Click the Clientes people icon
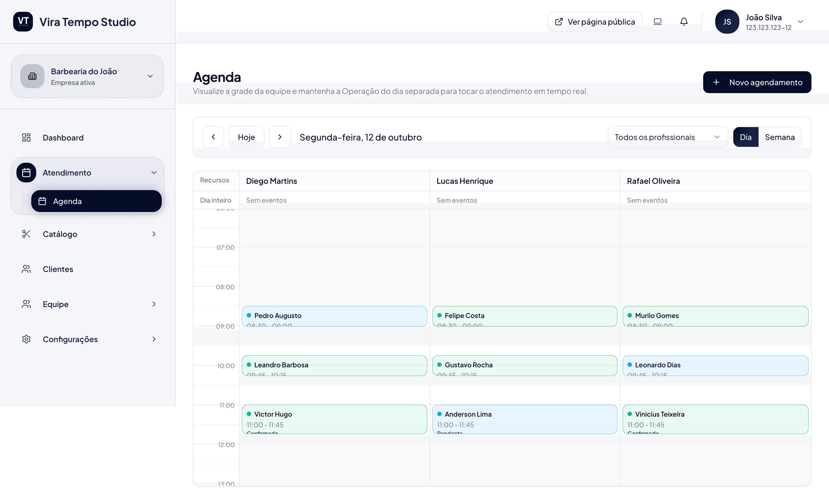The image size is (829, 504). [26, 269]
